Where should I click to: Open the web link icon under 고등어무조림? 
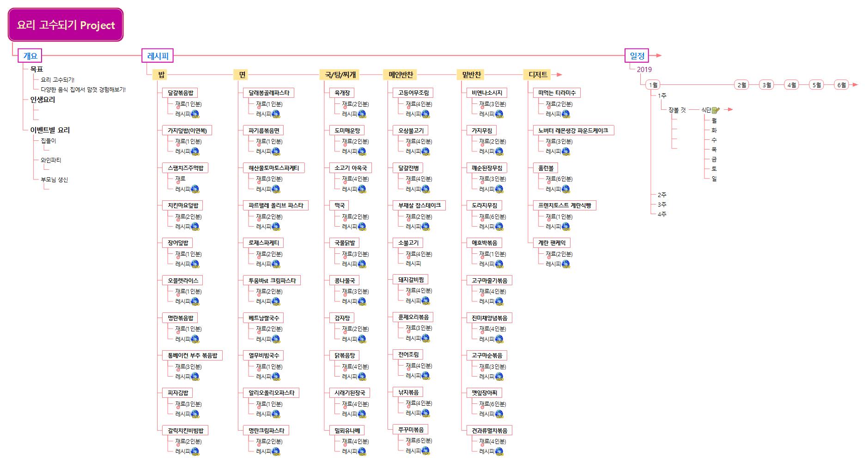(425, 114)
